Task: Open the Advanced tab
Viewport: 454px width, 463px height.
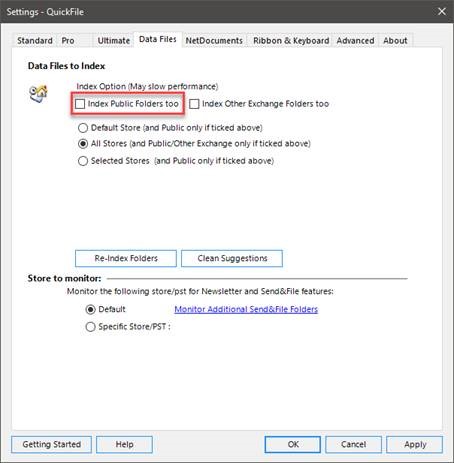Action: pos(355,41)
